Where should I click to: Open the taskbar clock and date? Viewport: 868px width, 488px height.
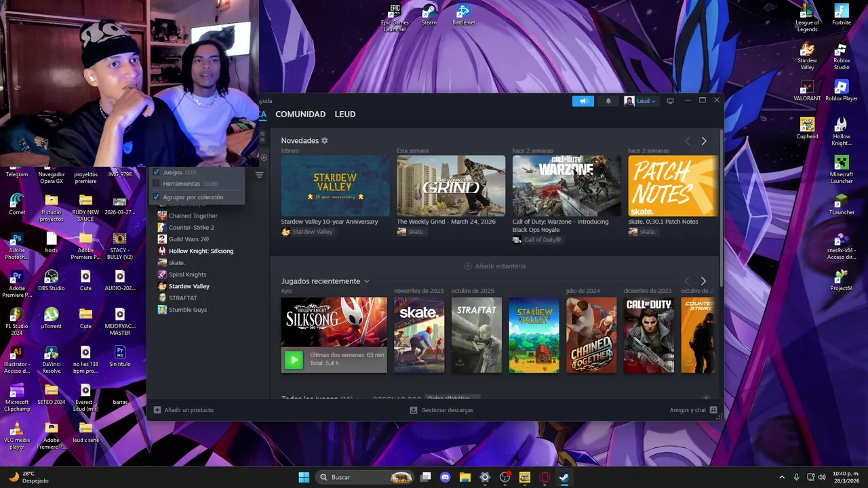846,477
